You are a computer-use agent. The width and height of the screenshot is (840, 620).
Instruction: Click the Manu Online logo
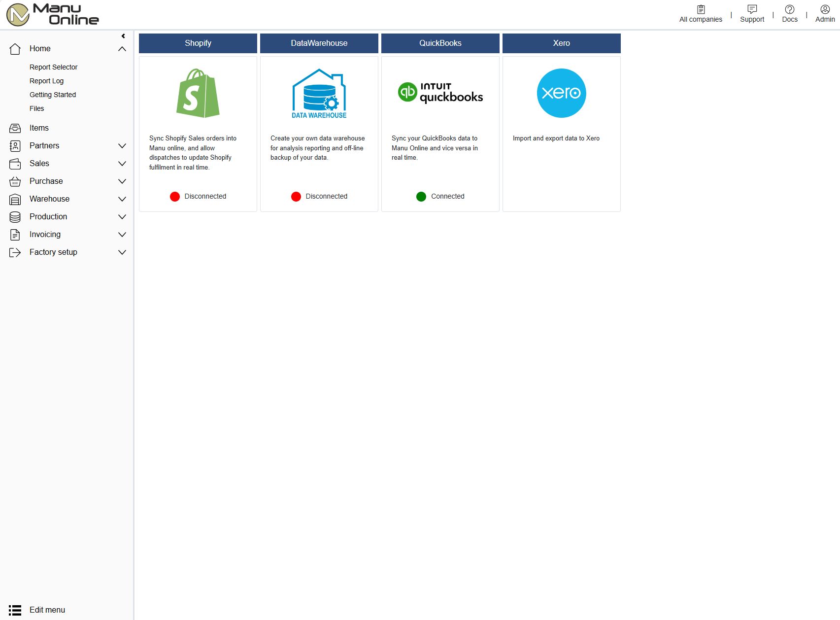(x=52, y=15)
